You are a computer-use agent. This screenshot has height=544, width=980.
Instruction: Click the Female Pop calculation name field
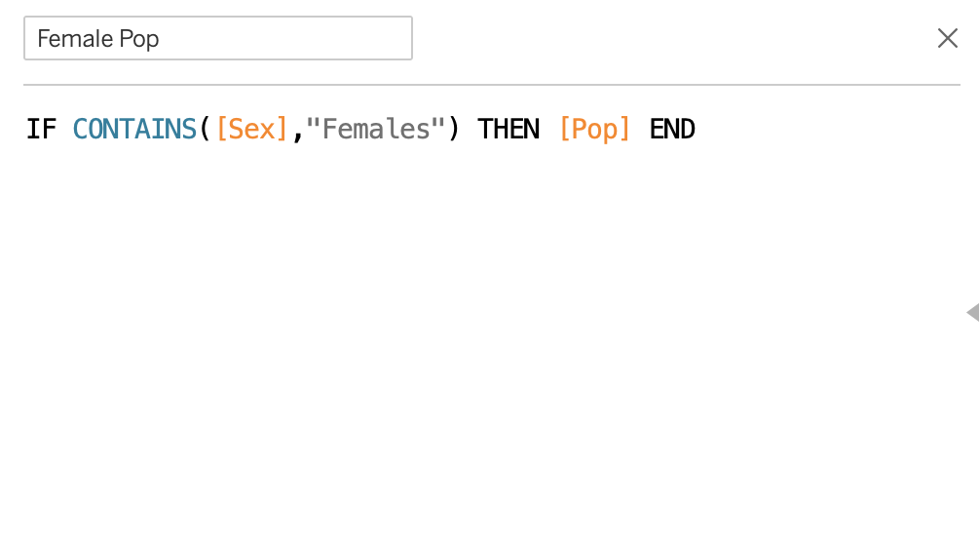pyautogui.click(x=217, y=38)
